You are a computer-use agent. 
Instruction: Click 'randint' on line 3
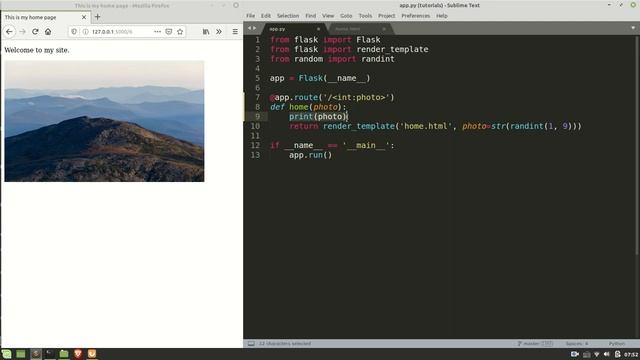(378, 59)
